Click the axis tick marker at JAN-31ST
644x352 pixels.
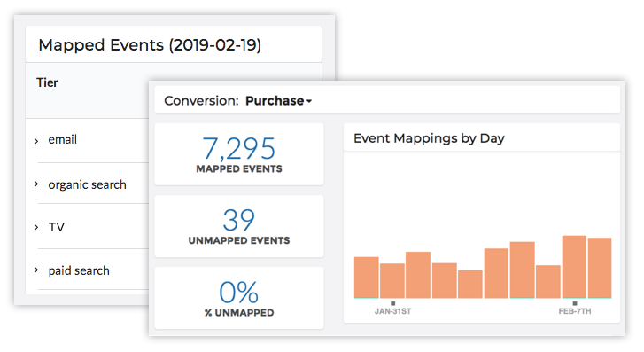coord(392,303)
